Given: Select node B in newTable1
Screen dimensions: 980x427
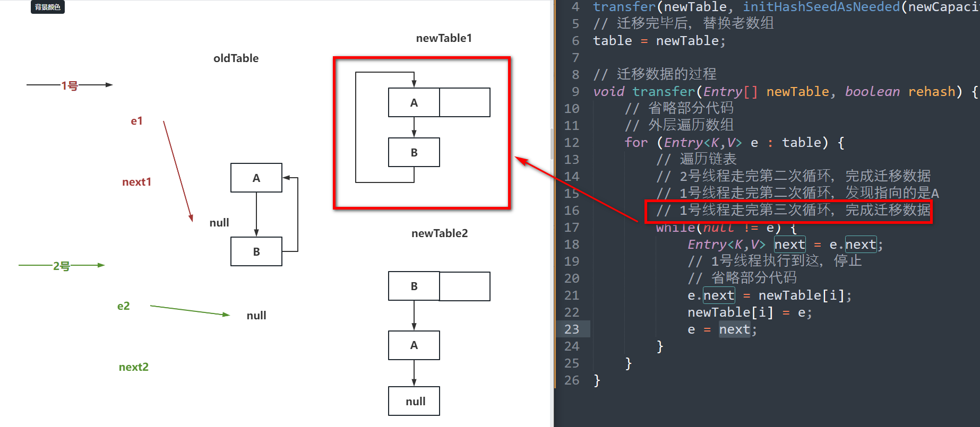Looking at the screenshot, I should point(414,152).
